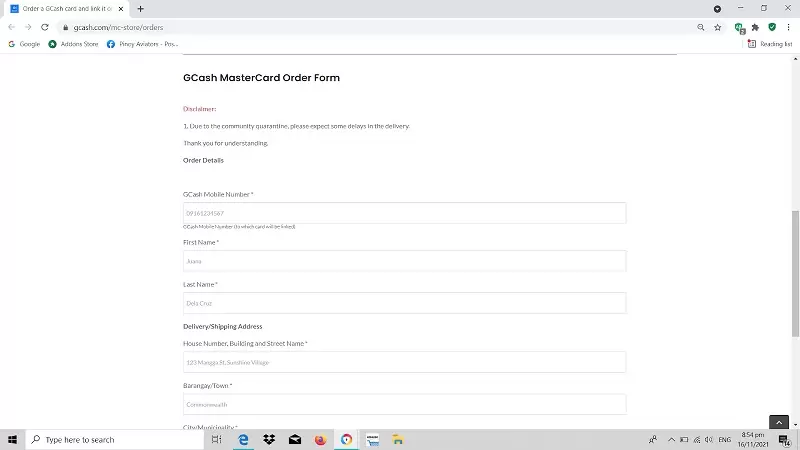
Task: Launch Microsoft Edge from taskbar
Action: click(243, 440)
